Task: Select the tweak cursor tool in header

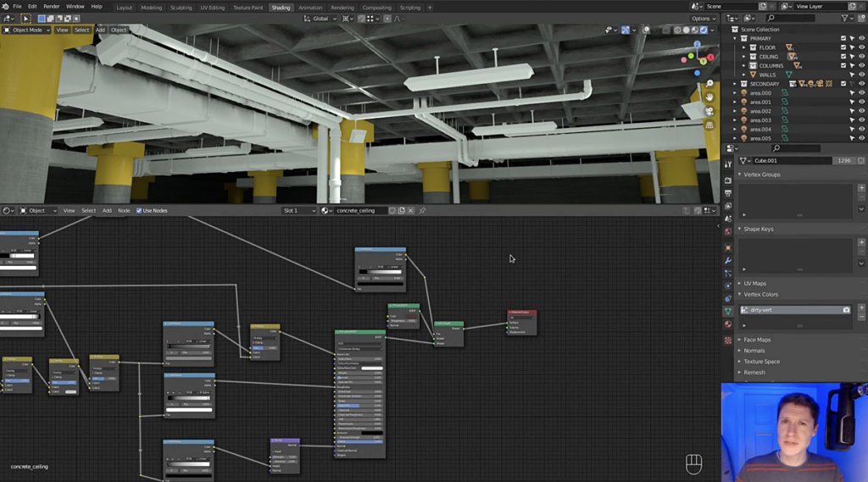Action: 25,19
